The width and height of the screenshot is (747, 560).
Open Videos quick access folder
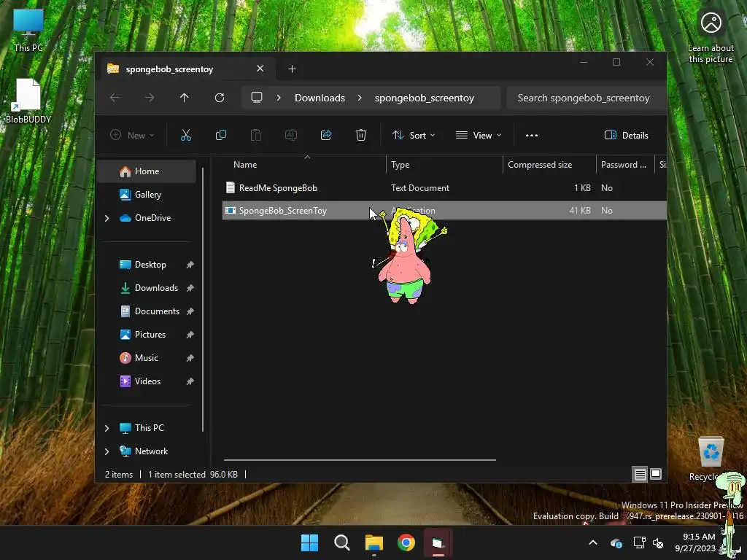click(147, 381)
